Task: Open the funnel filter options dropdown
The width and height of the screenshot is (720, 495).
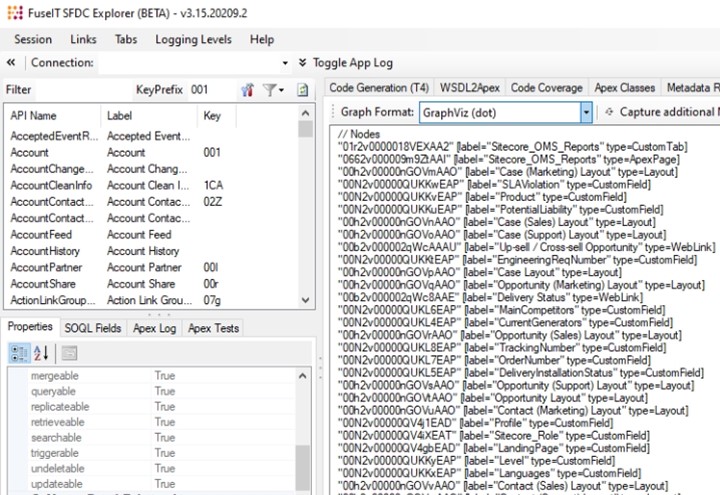Action: coord(273,90)
